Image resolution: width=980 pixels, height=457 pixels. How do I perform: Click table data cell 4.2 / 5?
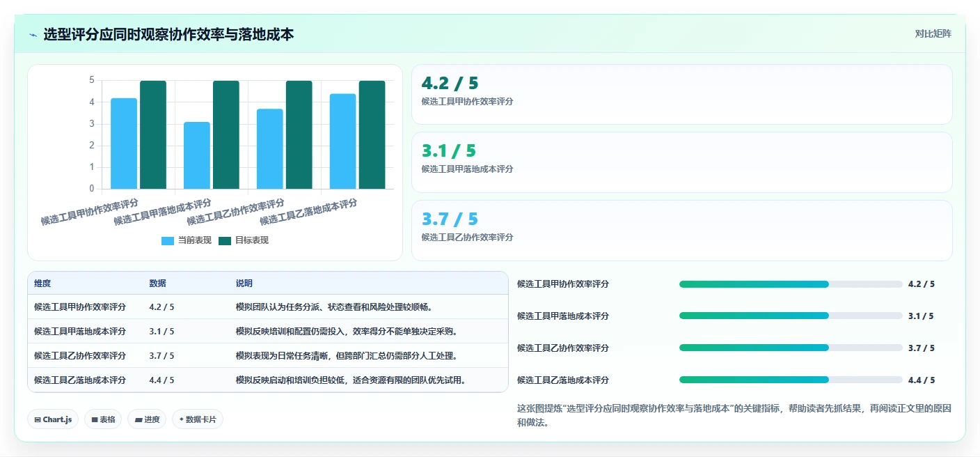tap(161, 307)
